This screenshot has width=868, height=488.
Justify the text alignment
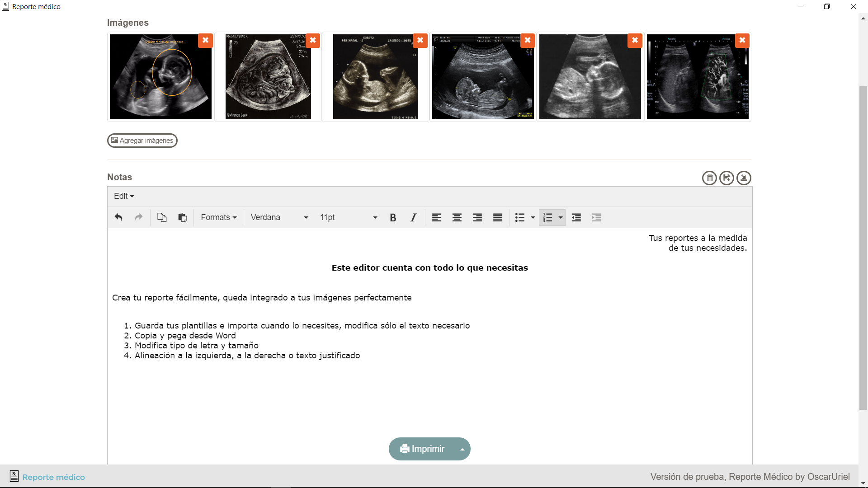click(x=497, y=217)
